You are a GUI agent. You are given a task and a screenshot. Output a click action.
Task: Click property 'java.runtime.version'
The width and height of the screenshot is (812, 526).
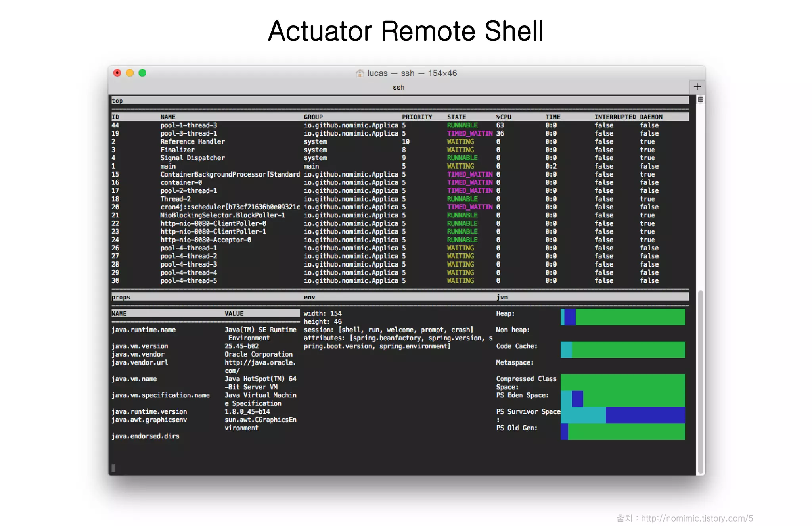[x=149, y=412]
